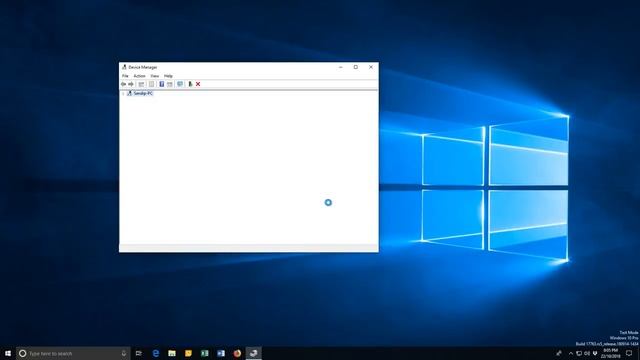This screenshot has height=360, width=640.
Task: Toggle the Show/Hide Action Pane toolbar icon
Action: 170,84
